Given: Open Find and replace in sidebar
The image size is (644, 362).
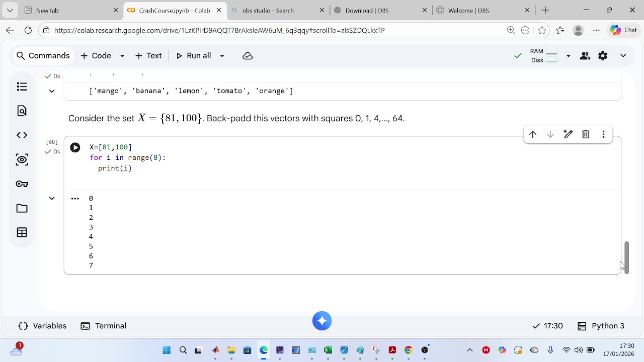Looking at the screenshot, I should (22, 111).
